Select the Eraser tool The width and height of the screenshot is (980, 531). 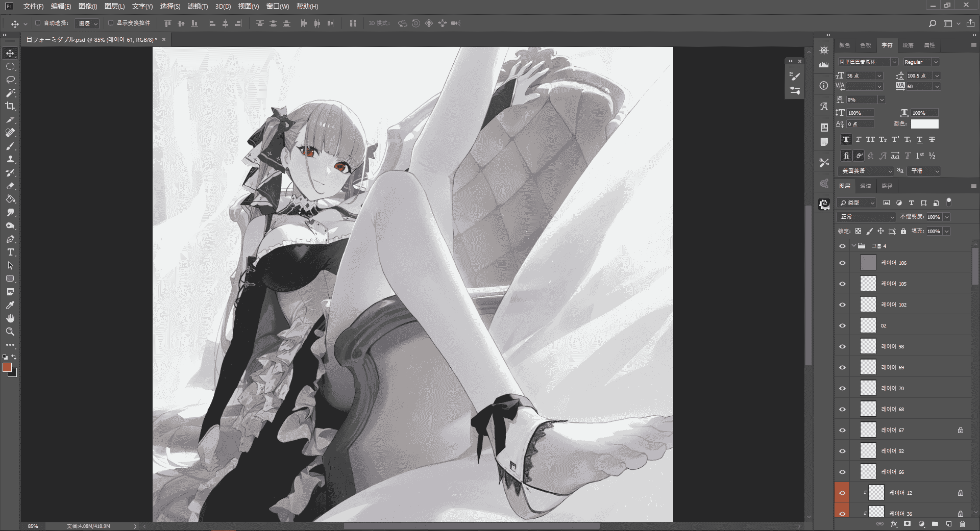click(10, 186)
